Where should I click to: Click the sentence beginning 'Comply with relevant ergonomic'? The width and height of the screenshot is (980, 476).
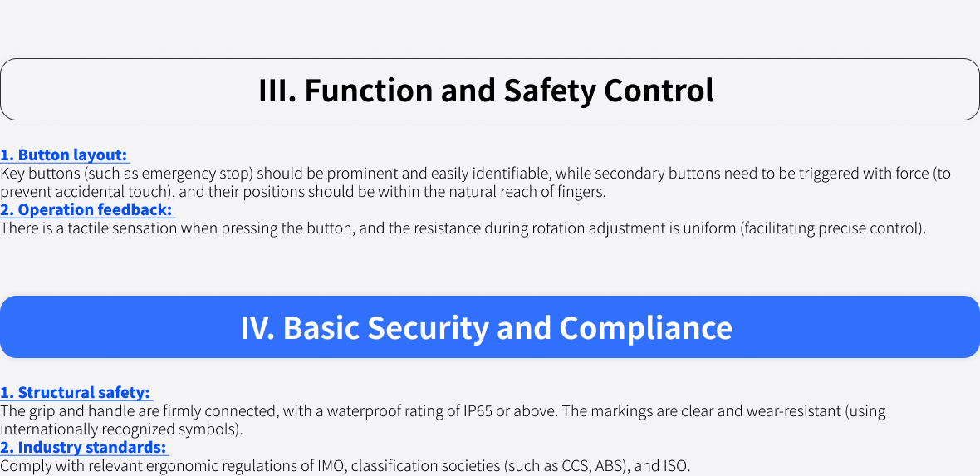[x=345, y=466]
